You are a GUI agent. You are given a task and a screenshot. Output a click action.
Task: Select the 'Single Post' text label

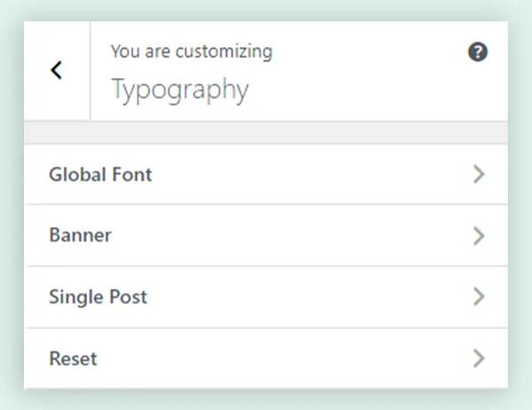[98, 296]
